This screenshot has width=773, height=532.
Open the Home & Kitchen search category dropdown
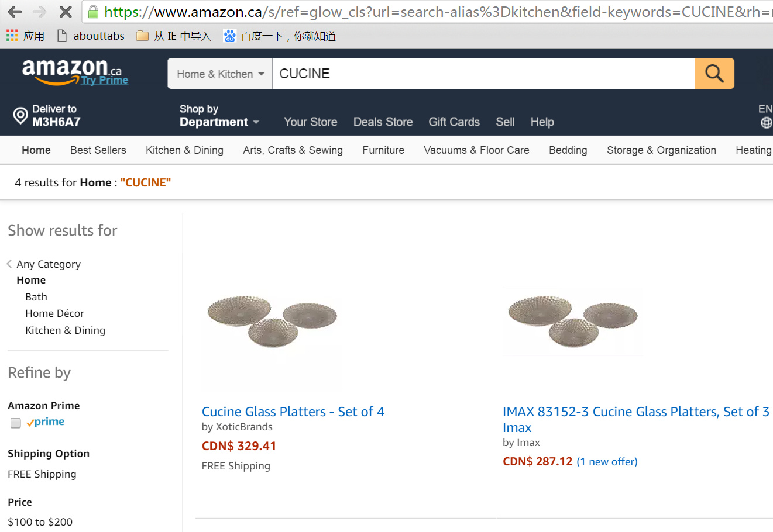click(220, 74)
